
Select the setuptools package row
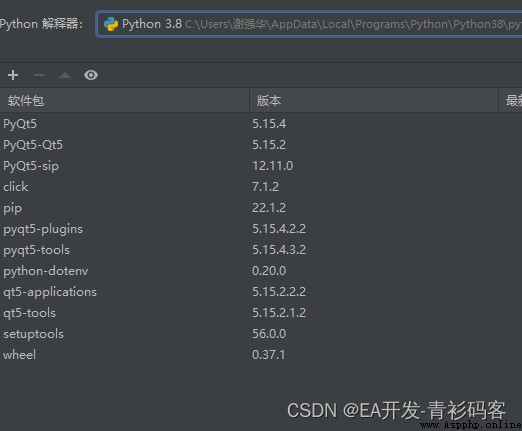coord(261,334)
